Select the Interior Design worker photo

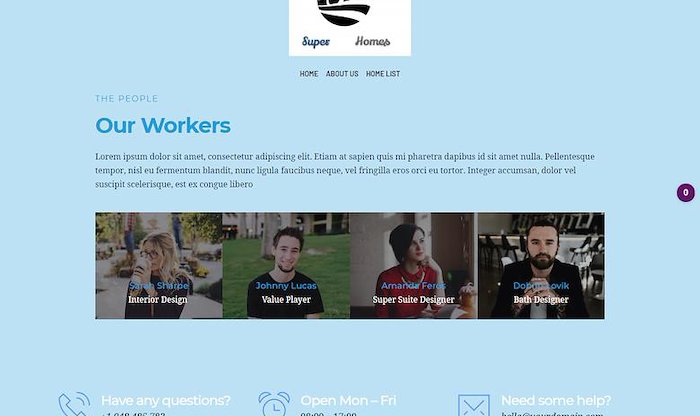[x=159, y=266]
